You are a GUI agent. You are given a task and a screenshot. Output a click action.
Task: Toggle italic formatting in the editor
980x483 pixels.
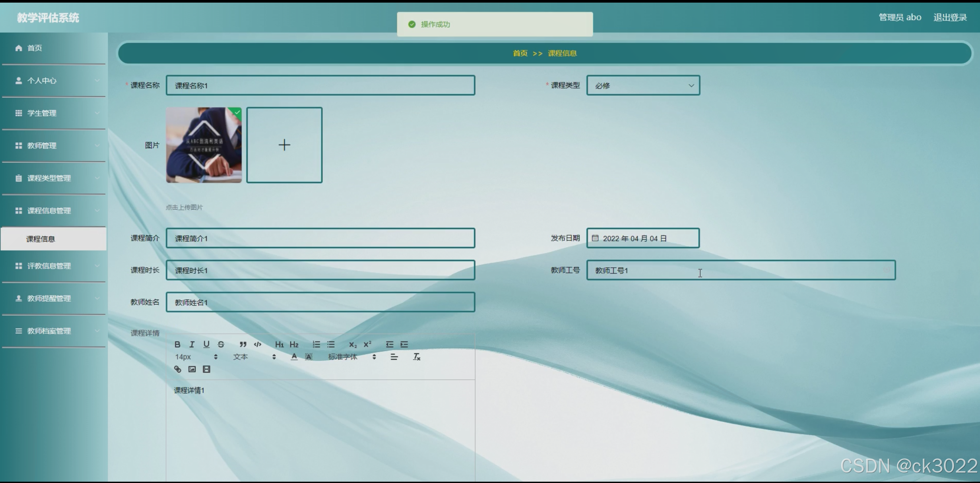click(192, 345)
